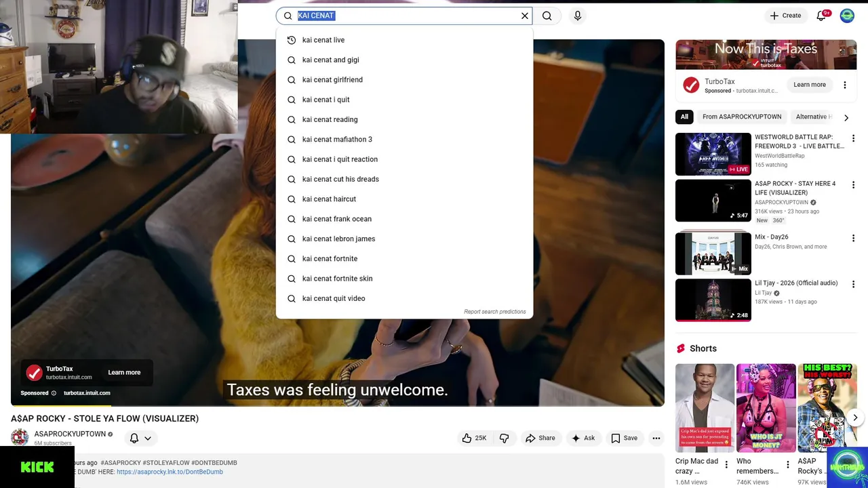Visit turbotax.intuit.com link beside Sponsored
This screenshot has height=488, width=868.
point(87,393)
